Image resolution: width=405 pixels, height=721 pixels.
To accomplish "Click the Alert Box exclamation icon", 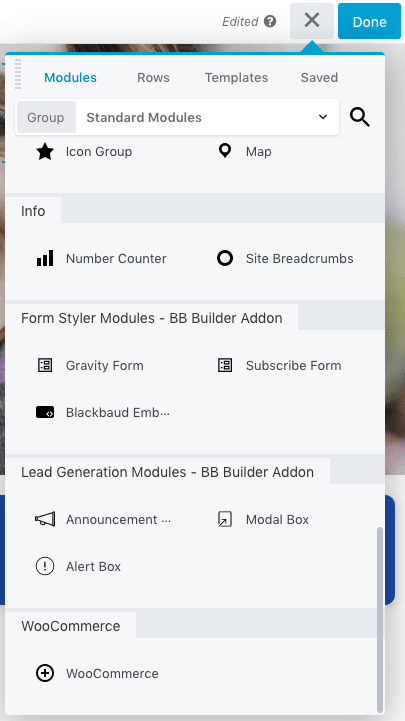I will pyautogui.click(x=45, y=566).
